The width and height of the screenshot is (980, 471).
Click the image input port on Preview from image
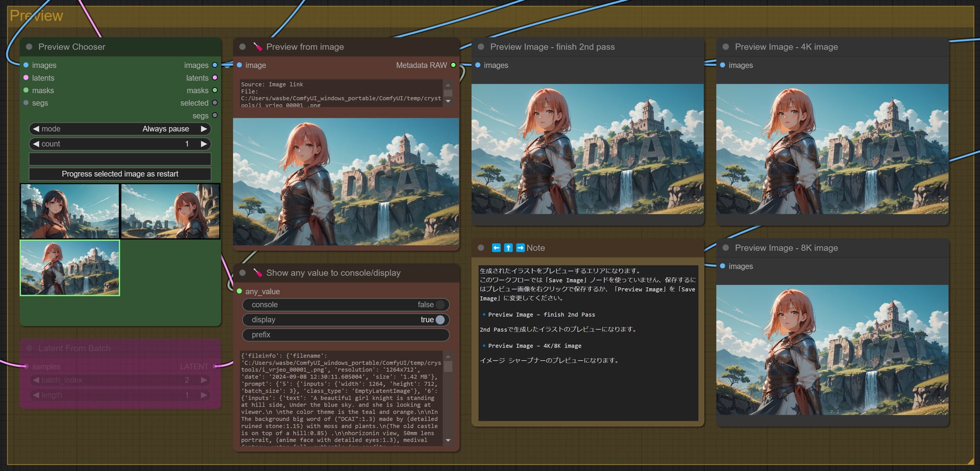(x=239, y=65)
